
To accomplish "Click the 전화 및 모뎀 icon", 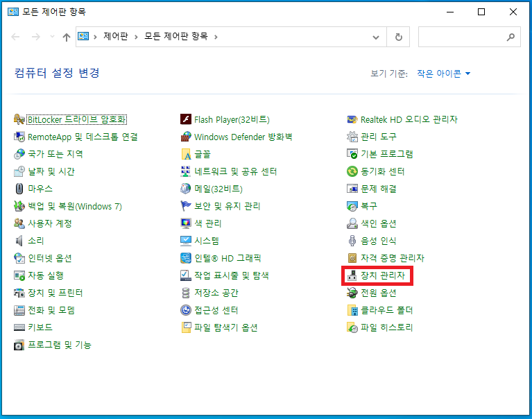I will 19,310.
